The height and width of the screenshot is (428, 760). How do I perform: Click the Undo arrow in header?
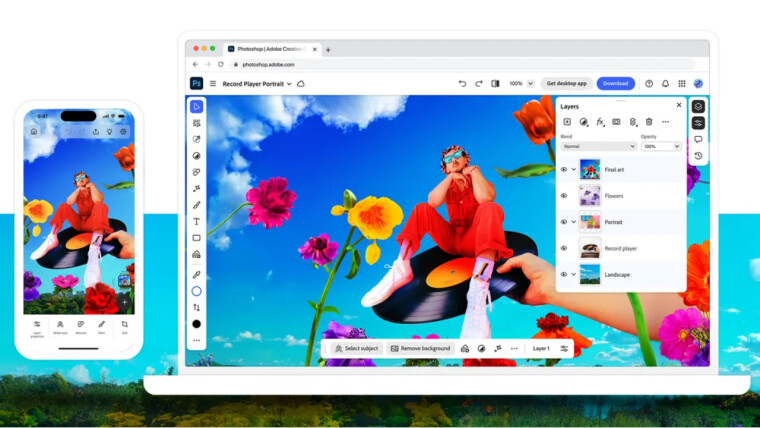[462, 84]
